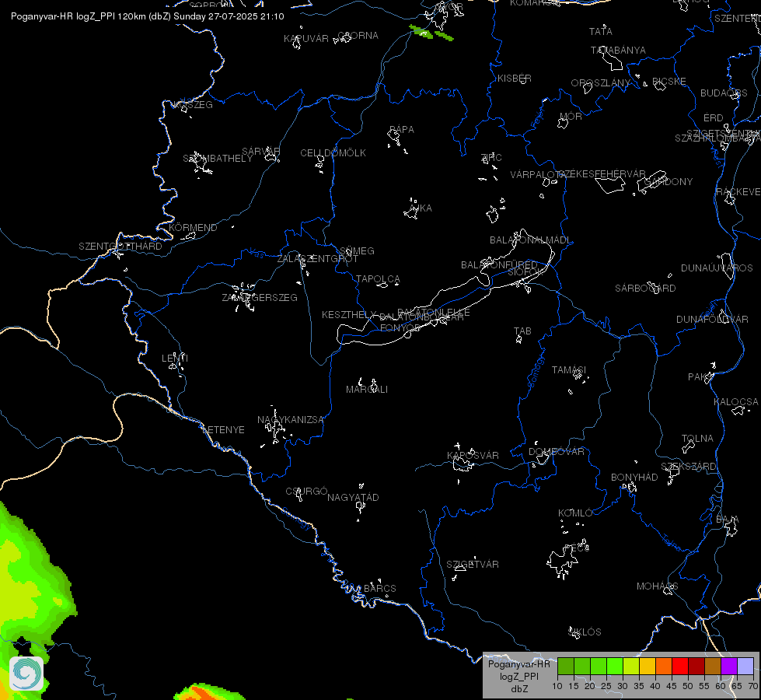
Task: Click the CSORNA city label
Action: point(358,36)
